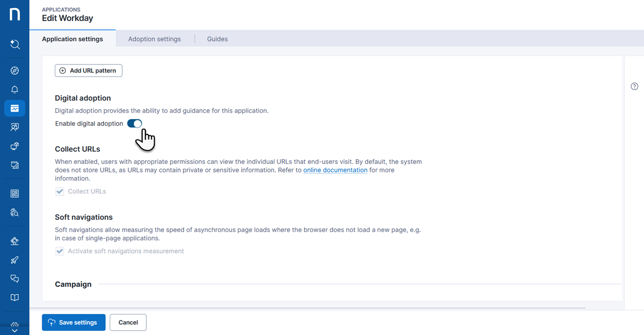Switch to the Adoption settings tab

[154, 39]
